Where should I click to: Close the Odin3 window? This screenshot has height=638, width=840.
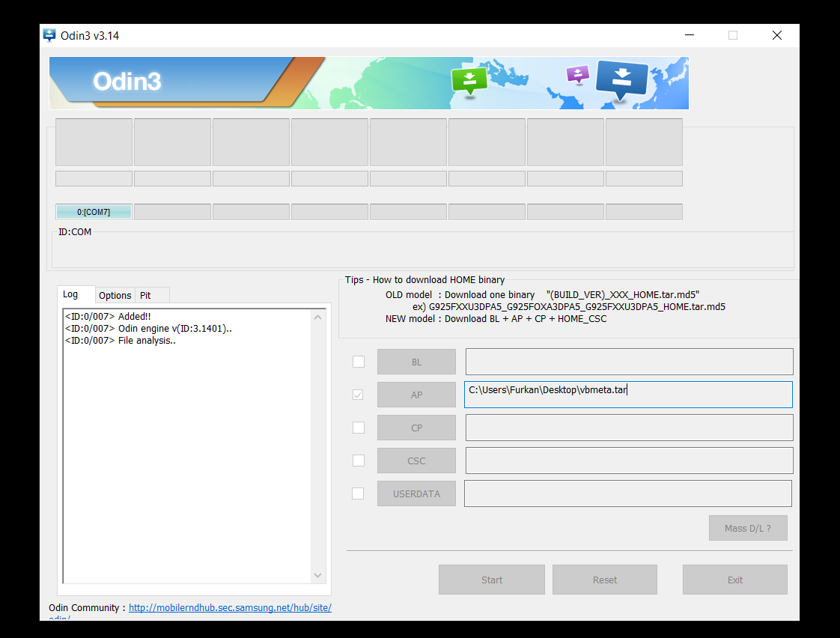777,35
